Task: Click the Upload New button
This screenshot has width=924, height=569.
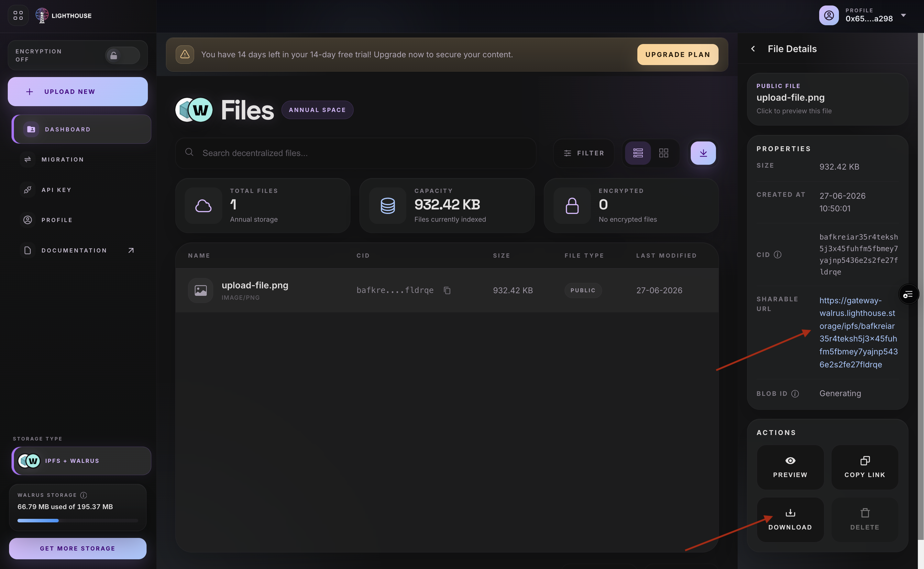Action: coord(78,92)
